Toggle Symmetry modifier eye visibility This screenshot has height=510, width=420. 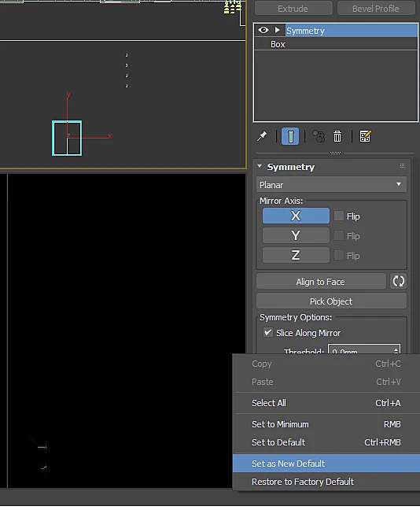(x=263, y=30)
